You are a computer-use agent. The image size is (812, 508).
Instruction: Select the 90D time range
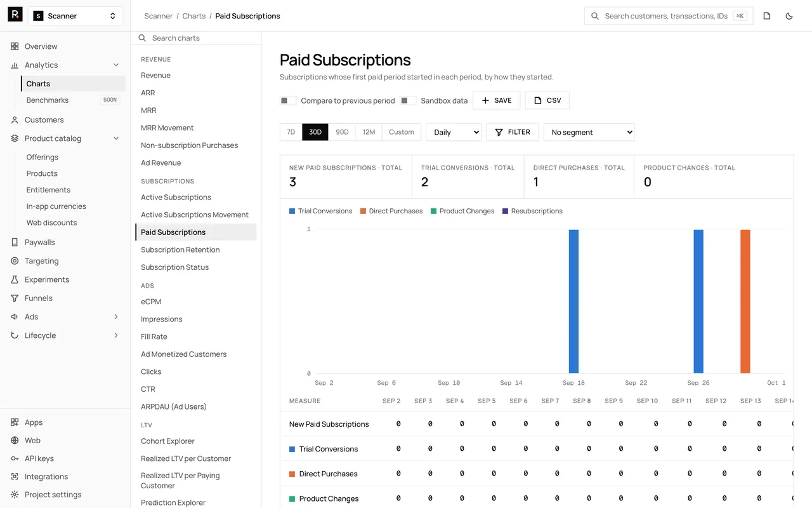tap(342, 132)
